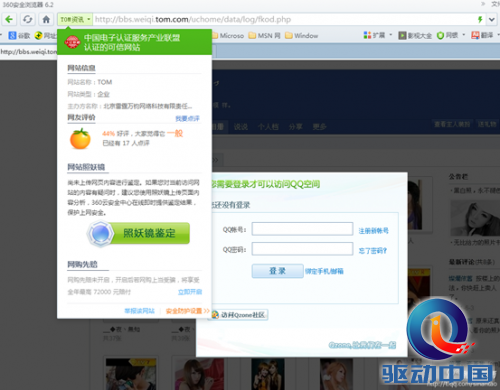Image resolution: width=500 pixels, height=390 pixels.
Task: Open the 翻译 translate tool dropdown
Action: pyautogui.click(x=485, y=35)
